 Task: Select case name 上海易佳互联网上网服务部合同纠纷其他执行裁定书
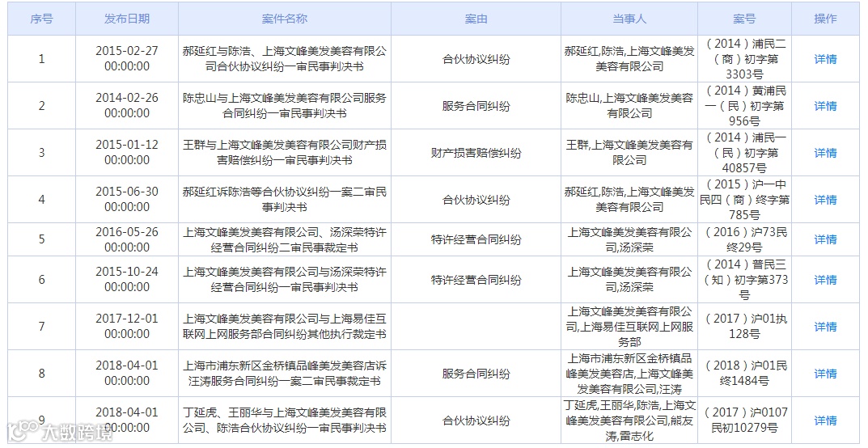[285, 327]
